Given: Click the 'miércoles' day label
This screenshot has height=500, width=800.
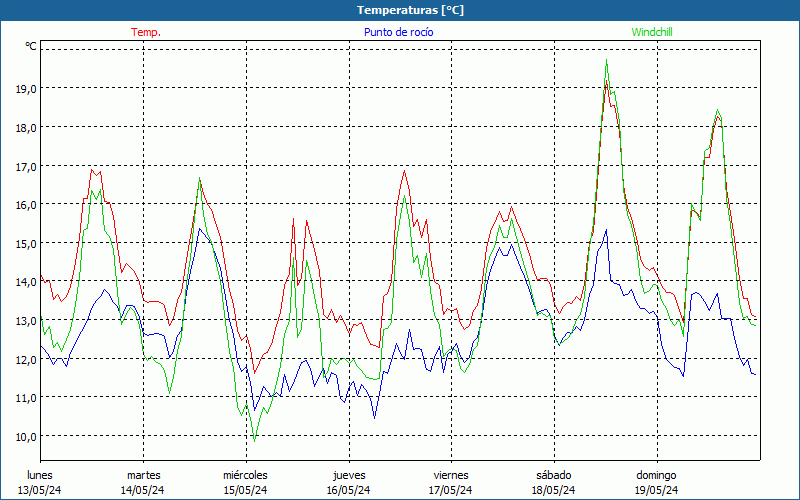Looking at the screenshot, I should click(x=245, y=475).
